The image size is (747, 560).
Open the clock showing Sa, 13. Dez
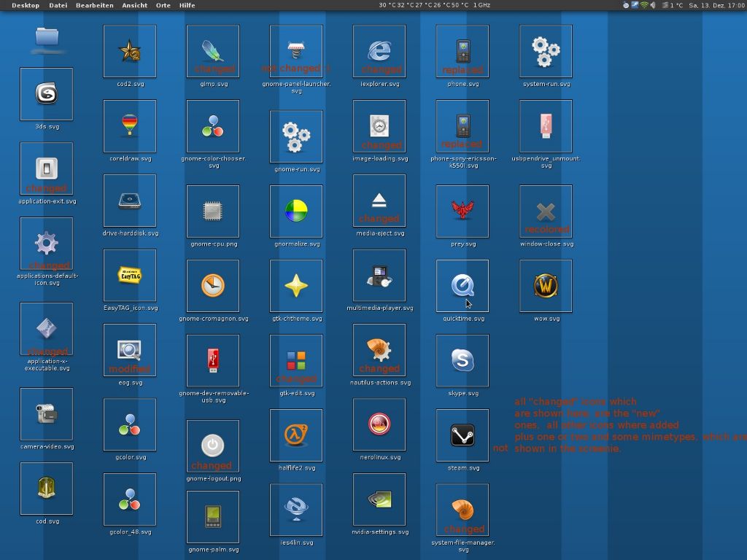click(716, 5)
